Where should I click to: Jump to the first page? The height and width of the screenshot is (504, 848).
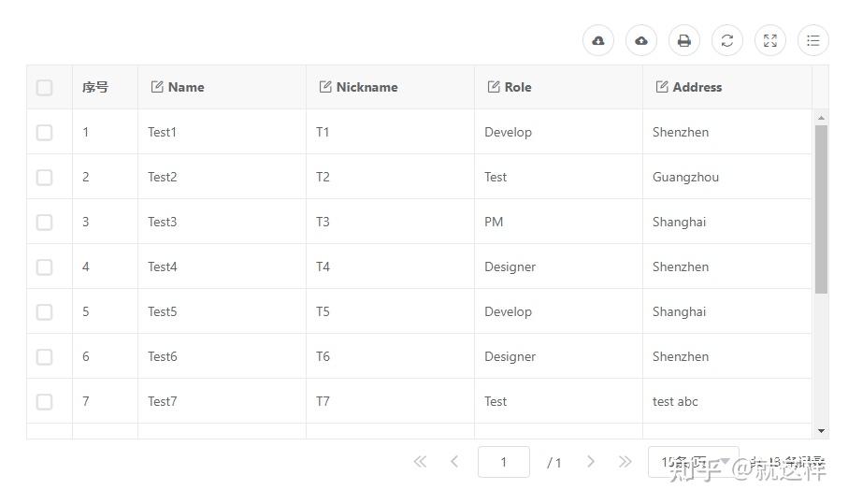tap(420, 462)
